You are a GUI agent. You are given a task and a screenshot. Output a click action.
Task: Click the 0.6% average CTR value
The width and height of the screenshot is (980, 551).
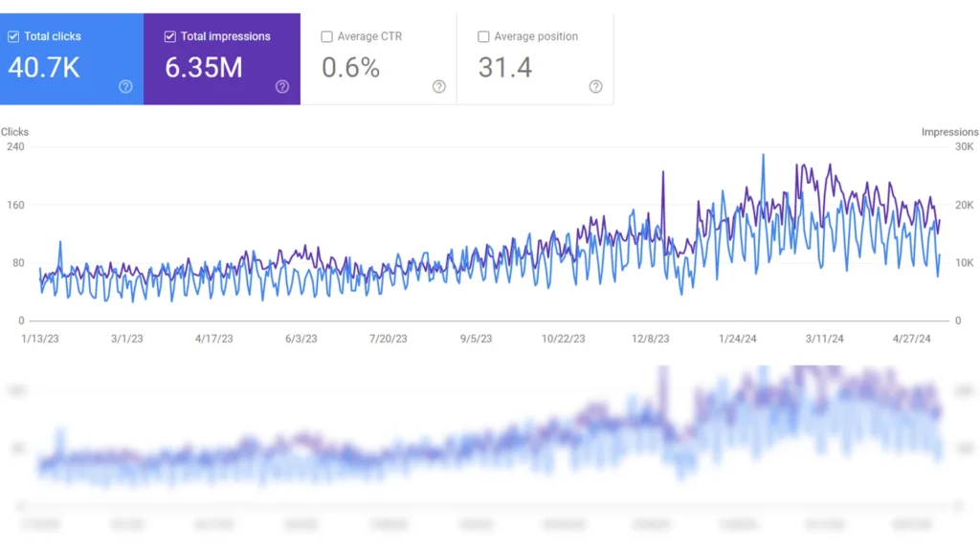350,68
